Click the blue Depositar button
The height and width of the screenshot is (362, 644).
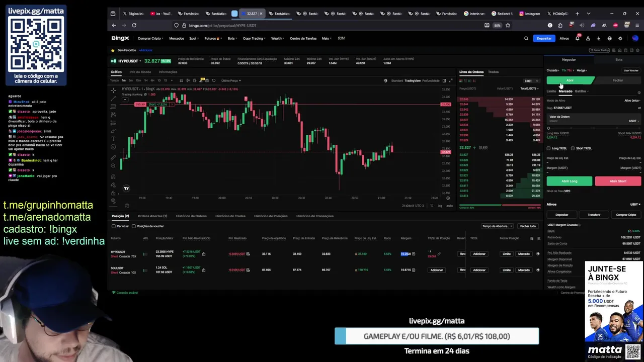click(x=544, y=38)
